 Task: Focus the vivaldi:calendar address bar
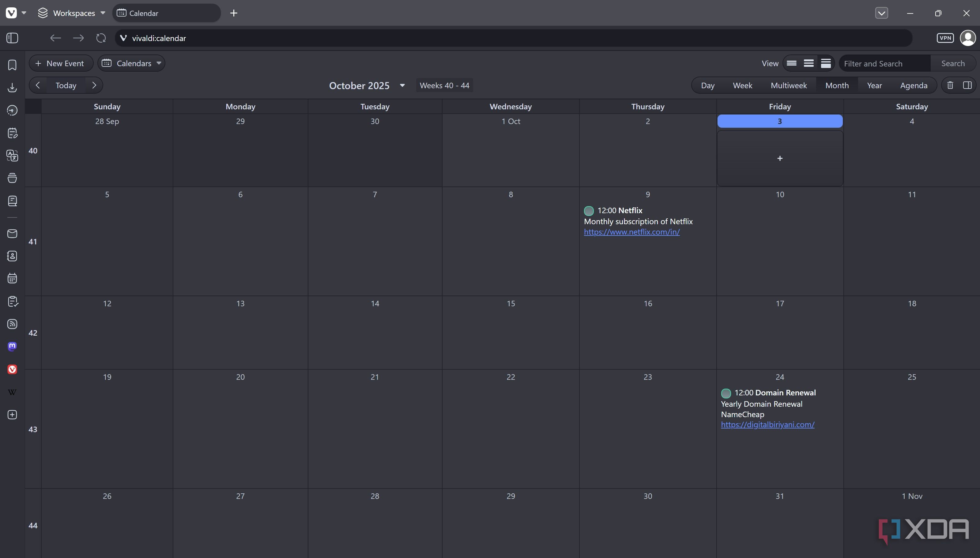[513, 38]
